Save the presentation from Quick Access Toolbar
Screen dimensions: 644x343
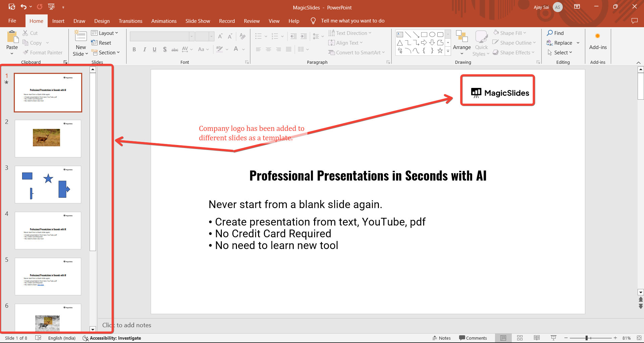click(12, 7)
